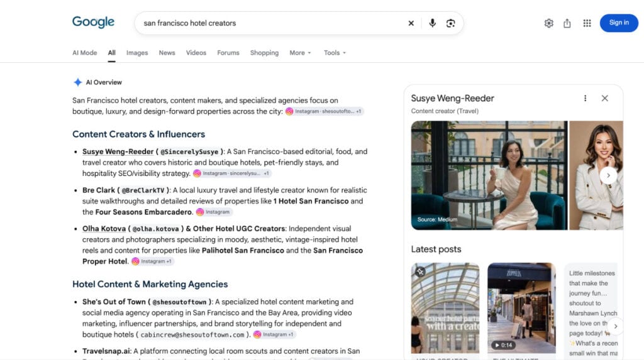The width and height of the screenshot is (644, 360).
Task: Click the Google logo
Action: pos(93,22)
